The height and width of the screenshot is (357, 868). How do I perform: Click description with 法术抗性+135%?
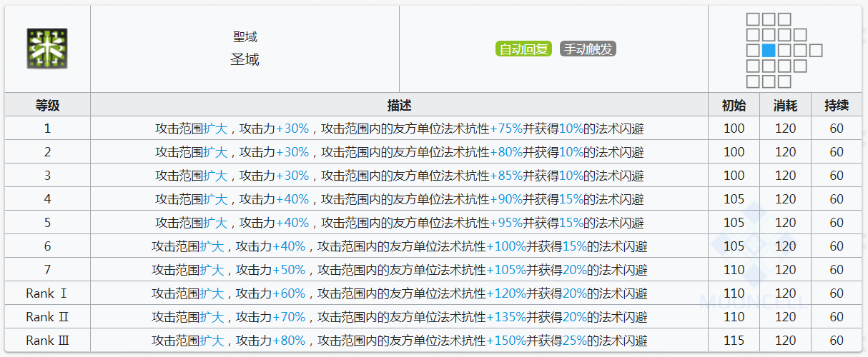click(399, 317)
